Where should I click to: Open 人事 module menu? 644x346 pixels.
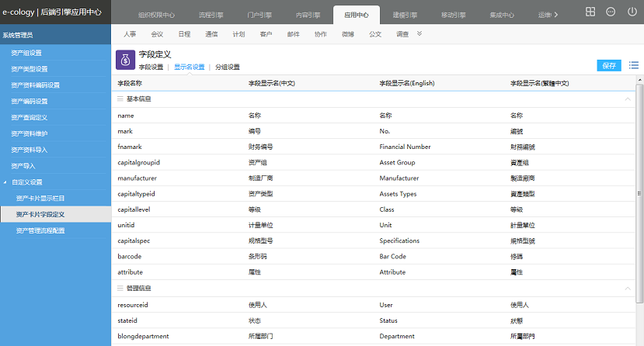[x=130, y=34]
